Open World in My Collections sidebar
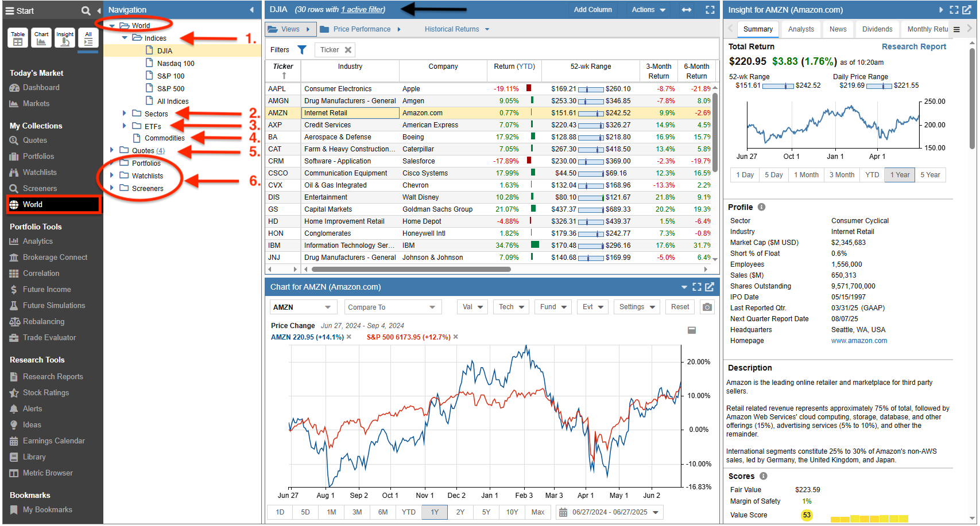 (x=53, y=205)
